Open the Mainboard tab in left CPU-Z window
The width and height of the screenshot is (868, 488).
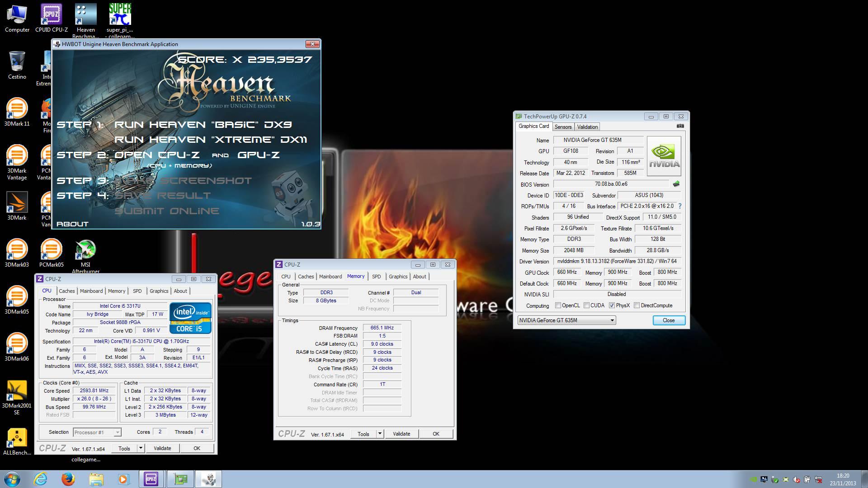(91, 291)
